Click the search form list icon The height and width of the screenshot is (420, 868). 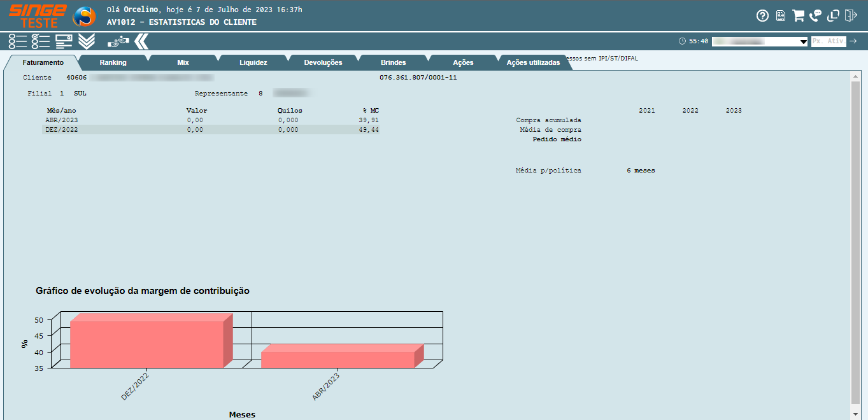[x=64, y=41]
